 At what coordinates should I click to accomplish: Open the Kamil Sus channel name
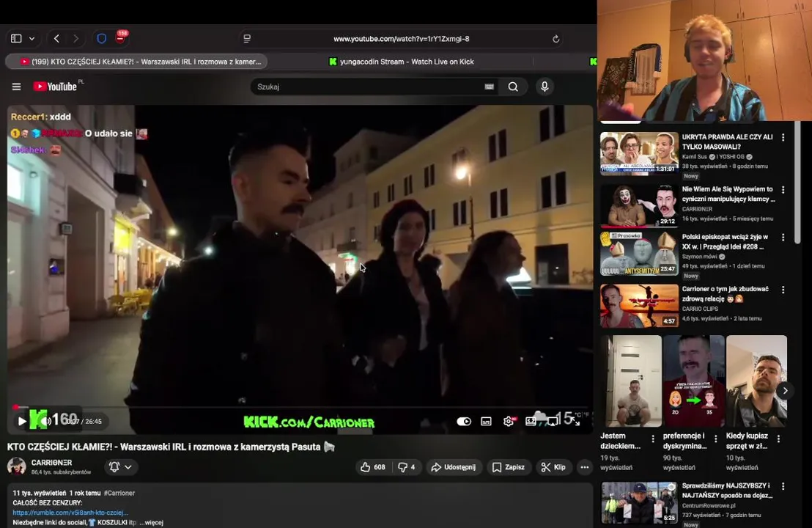click(695, 156)
